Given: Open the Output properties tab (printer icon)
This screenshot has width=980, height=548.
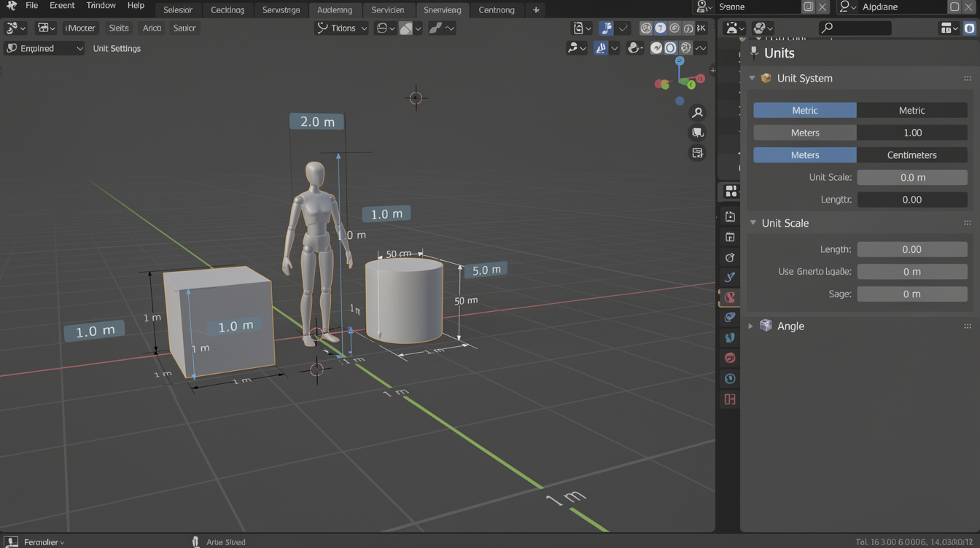Looking at the screenshot, I should 729,237.
